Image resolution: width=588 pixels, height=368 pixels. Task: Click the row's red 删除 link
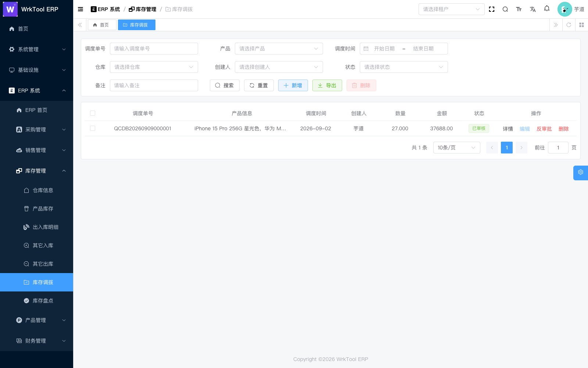564,129
